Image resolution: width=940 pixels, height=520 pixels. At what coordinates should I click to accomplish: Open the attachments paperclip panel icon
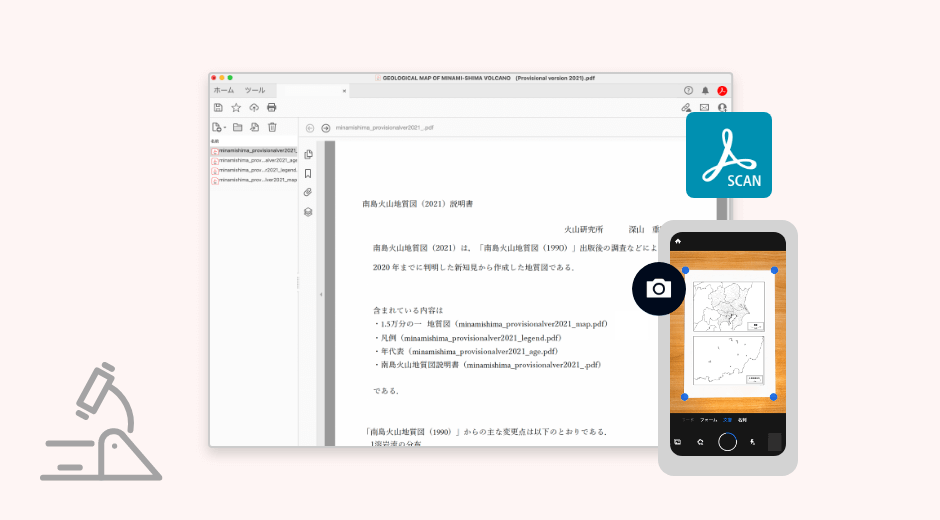coord(308,193)
